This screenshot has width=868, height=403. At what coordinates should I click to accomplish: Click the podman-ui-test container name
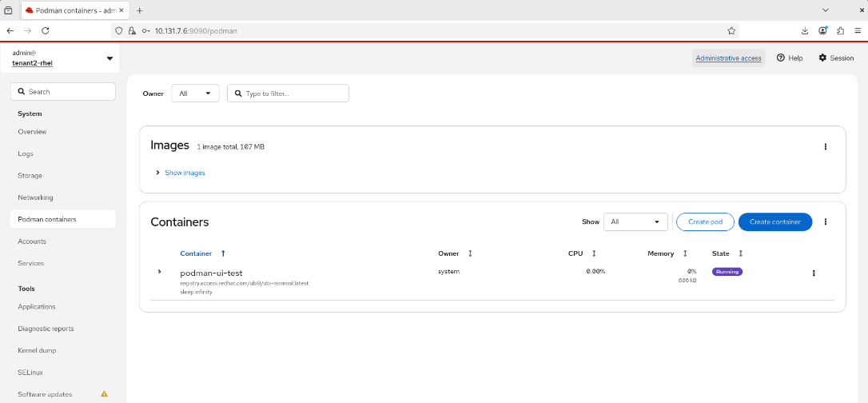point(212,273)
